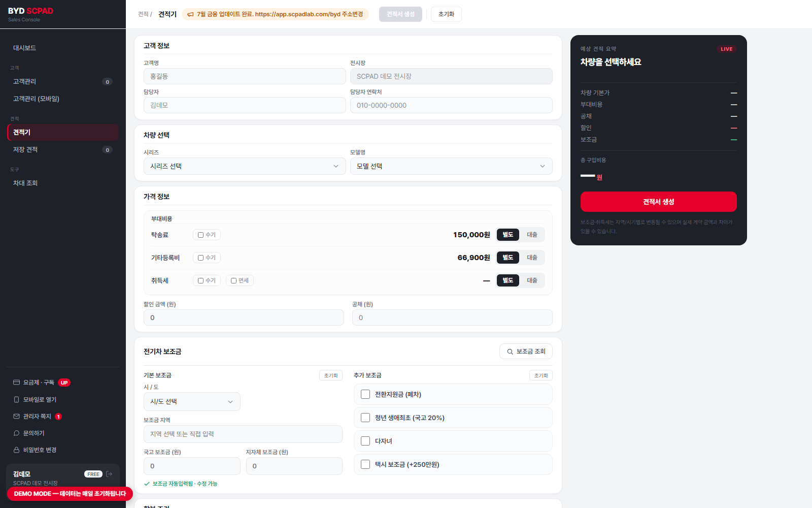
Task: Click the logout icon next to FREE badge
Action: (x=109, y=474)
